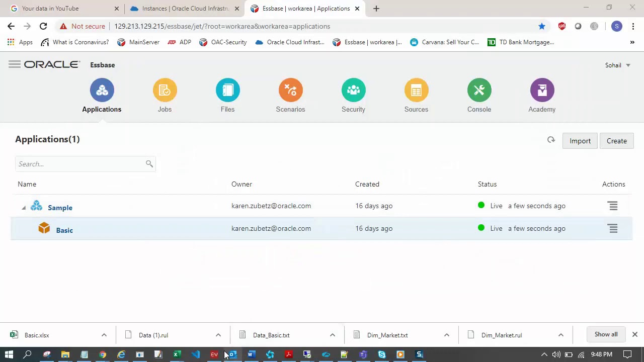Open the Apps bookmarks shortcut
The image size is (644, 362).
coord(20,42)
